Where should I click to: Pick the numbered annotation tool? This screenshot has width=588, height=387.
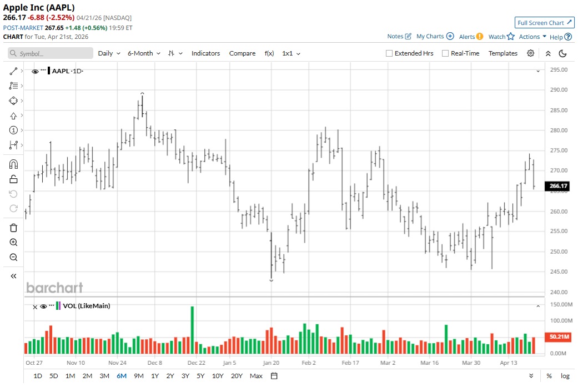pos(13,130)
